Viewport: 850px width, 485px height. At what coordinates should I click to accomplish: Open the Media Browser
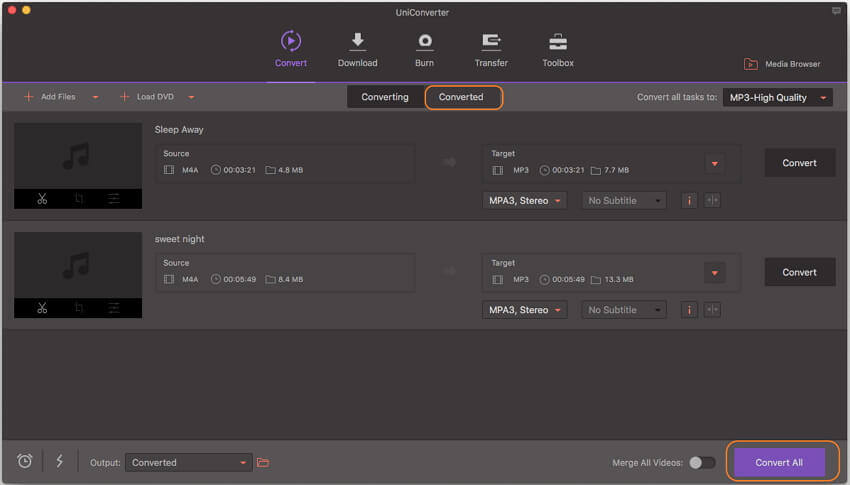[782, 64]
